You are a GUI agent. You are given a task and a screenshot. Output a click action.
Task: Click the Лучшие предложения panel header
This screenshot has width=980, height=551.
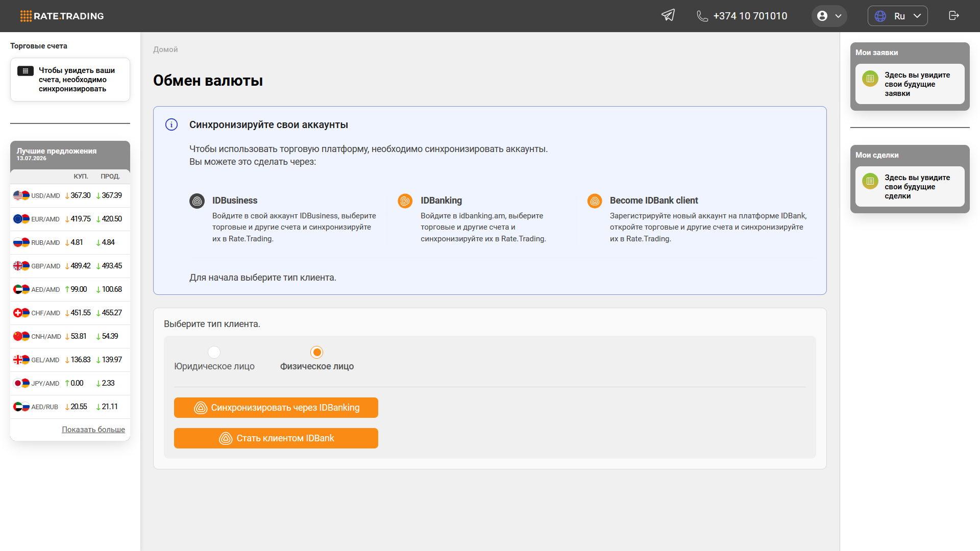pos(70,155)
